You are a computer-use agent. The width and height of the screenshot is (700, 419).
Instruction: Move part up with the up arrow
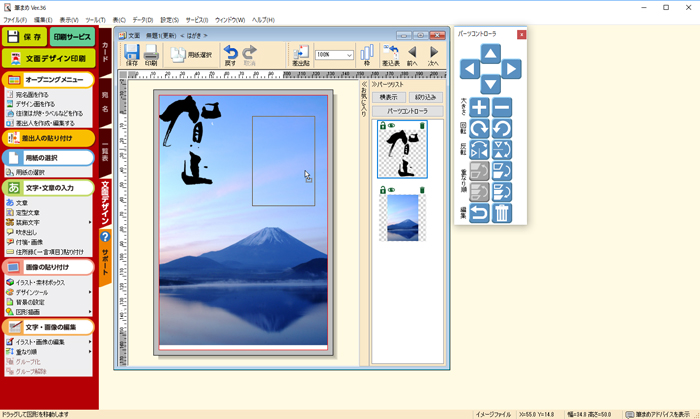(x=490, y=52)
